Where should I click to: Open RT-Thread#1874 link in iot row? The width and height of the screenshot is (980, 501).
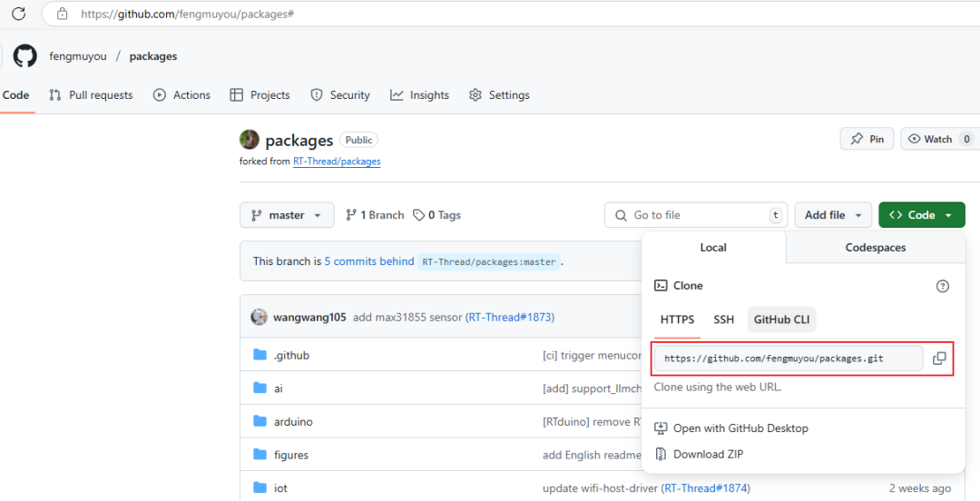pyautogui.click(x=706, y=488)
